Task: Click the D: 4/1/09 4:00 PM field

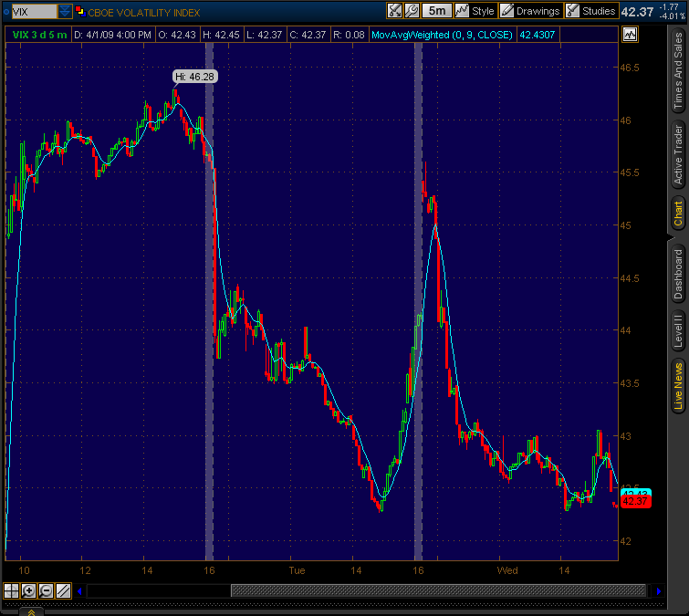Action: click(112, 35)
